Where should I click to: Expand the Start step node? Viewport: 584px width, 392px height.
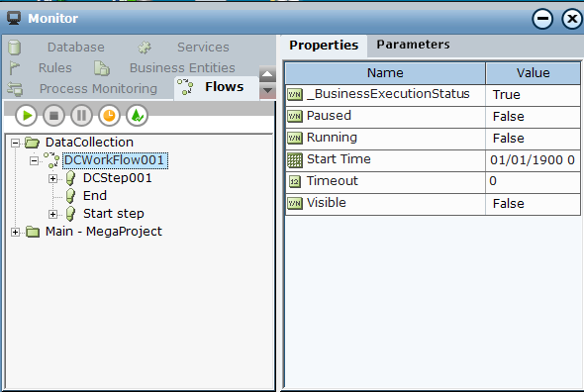tap(52, 214)
